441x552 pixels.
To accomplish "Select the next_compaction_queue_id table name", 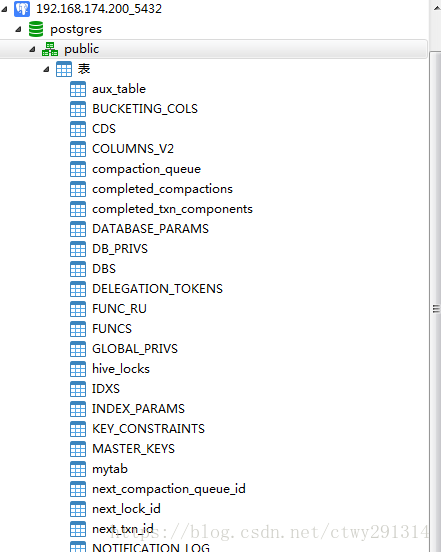I will click(169, 489).
